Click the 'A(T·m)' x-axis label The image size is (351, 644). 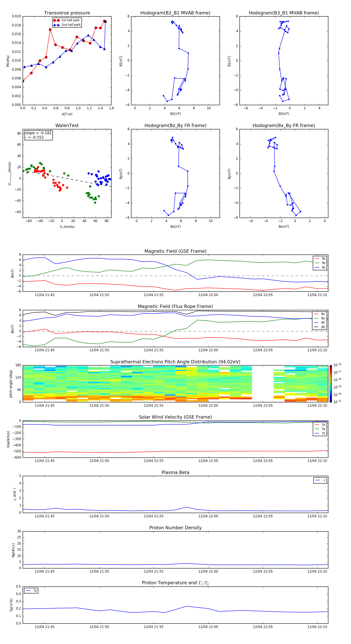coord(67,114)
